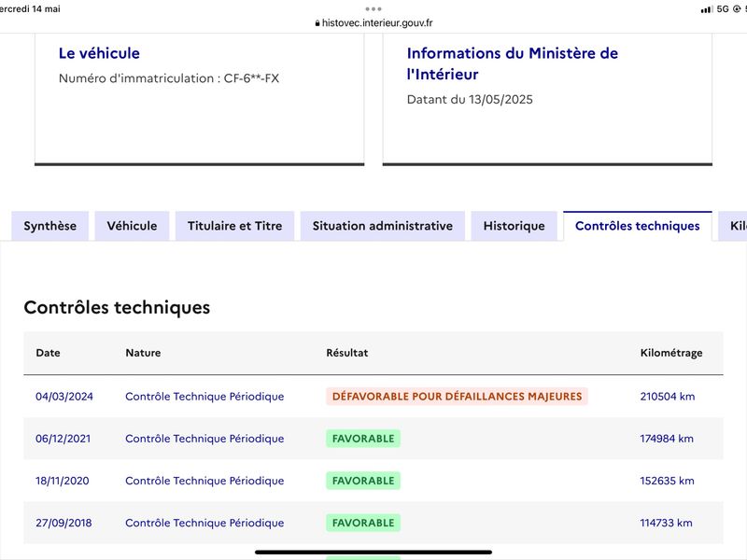Click the Numéro d'immatriculation CF-6**-FX text
Screen dimensions: 747x560
(x=169, y=78)
